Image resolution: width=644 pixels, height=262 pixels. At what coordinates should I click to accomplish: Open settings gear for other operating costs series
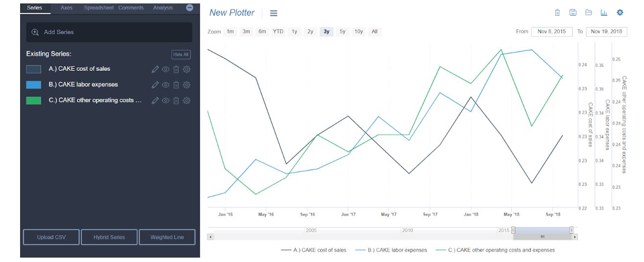pos(187,101)
